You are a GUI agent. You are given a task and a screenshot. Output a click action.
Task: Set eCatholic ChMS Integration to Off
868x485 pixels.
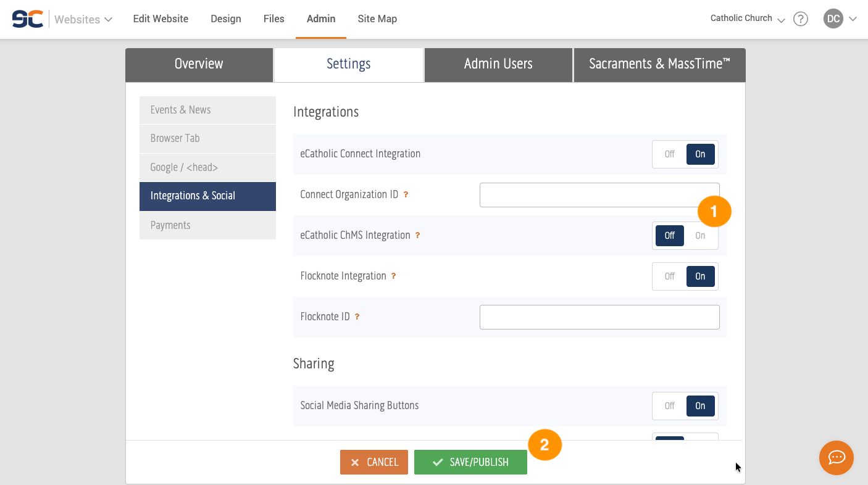tap(670, 236)
